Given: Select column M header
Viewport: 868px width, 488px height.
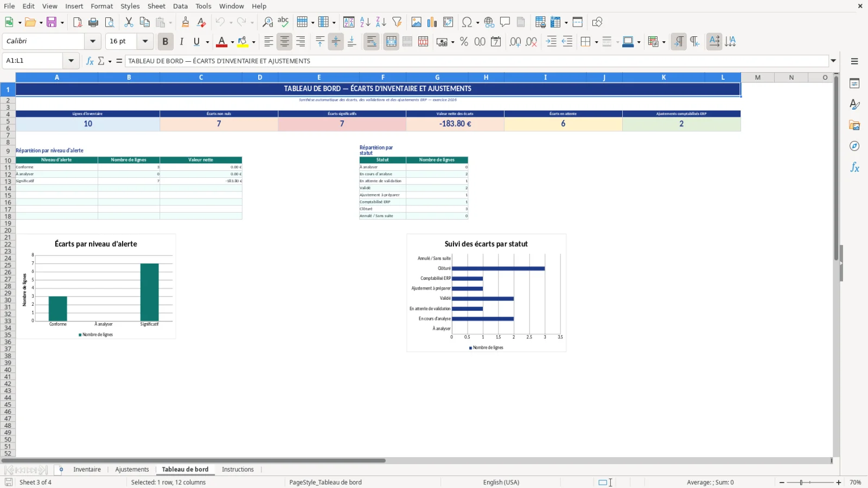Looking at the screenshot, I should tap(758, 78).
